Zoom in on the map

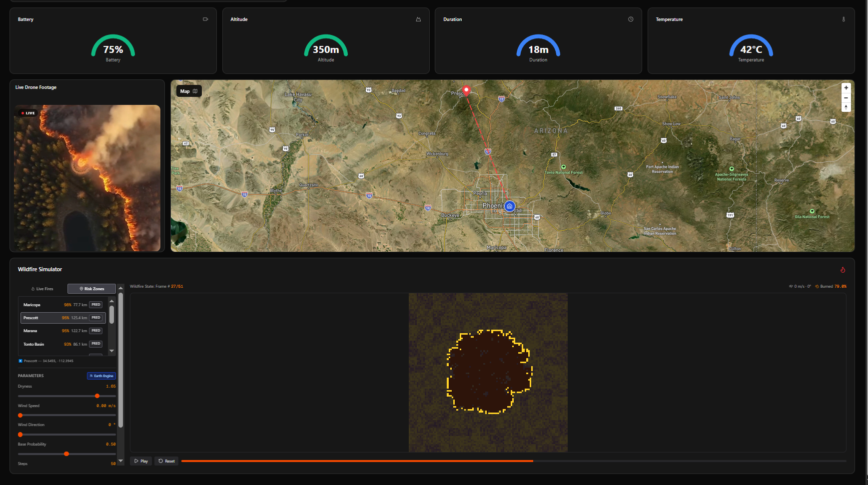(x=846, y=88)
